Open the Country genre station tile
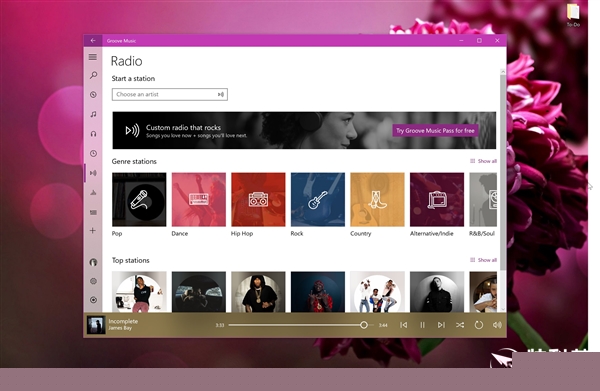Screen dimensions: 600x391 coord(377,199)
